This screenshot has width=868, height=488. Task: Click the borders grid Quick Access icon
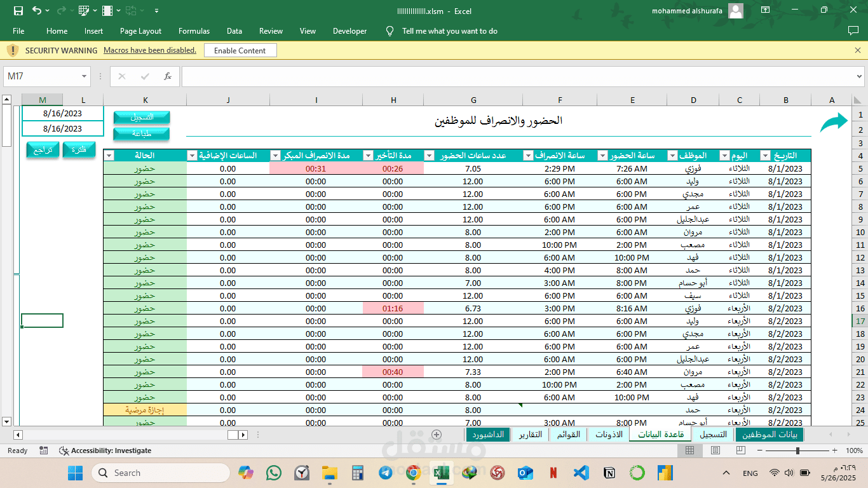(x=83, y=10)
